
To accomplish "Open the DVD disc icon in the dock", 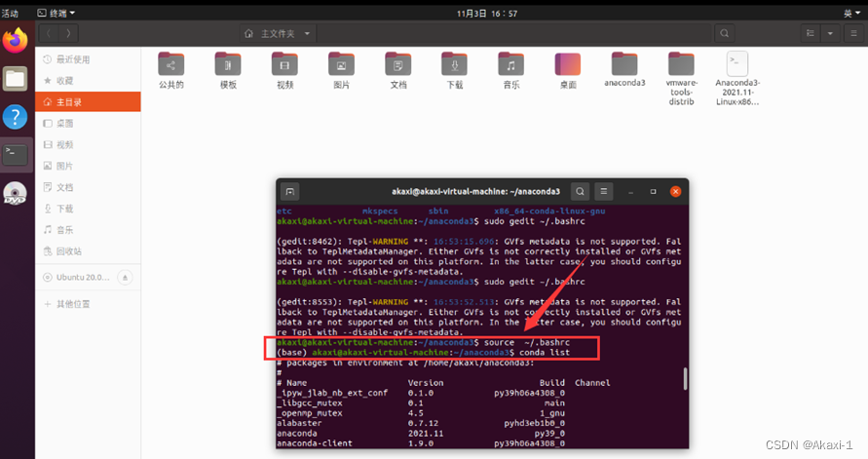I will (15, 193).
